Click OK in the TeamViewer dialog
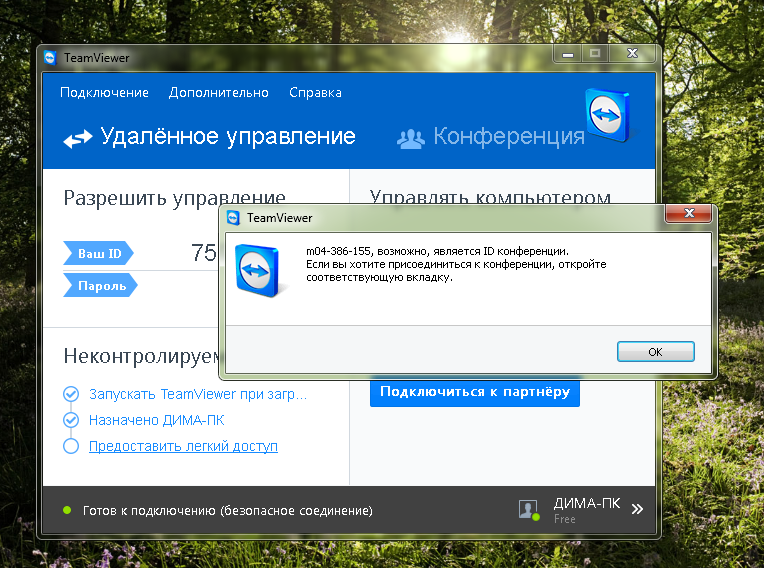 click(655, 351)
